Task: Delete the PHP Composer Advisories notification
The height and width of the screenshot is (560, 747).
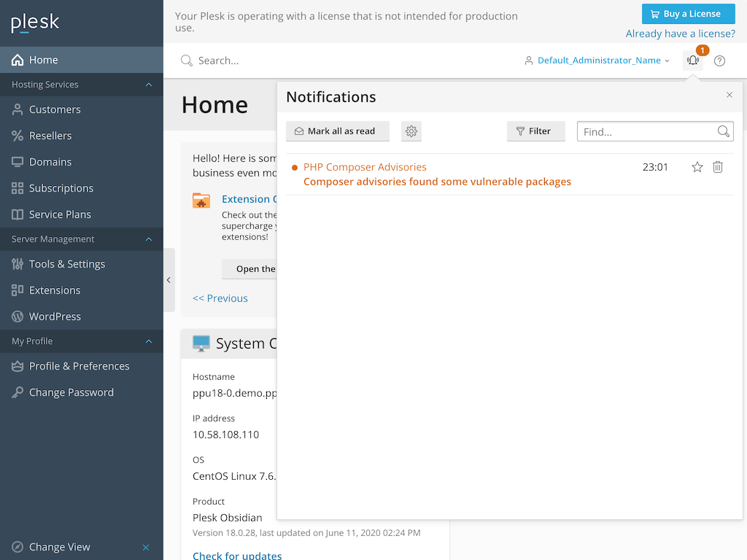Action: 718,167
